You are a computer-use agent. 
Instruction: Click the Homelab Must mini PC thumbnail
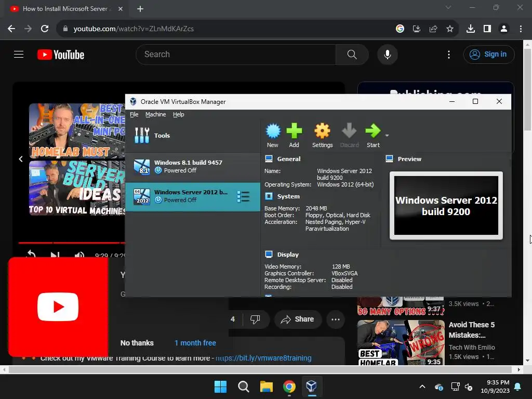click(x=77, y=131)
